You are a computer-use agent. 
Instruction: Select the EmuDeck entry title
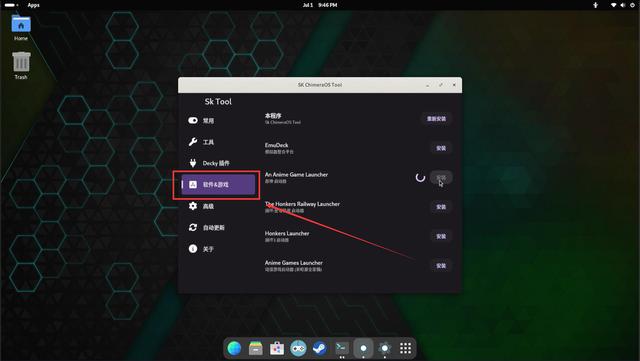[x=276, y=145]
